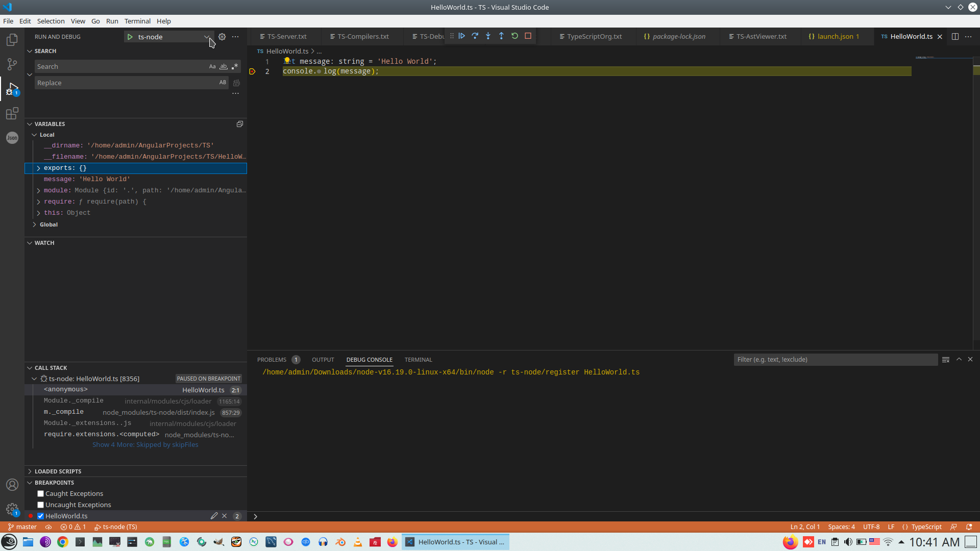Screen dimensions: 980x551
Task: Enable Caught Exceptions breakpoint
Action: pyautogui.click(x=41, y=494)
